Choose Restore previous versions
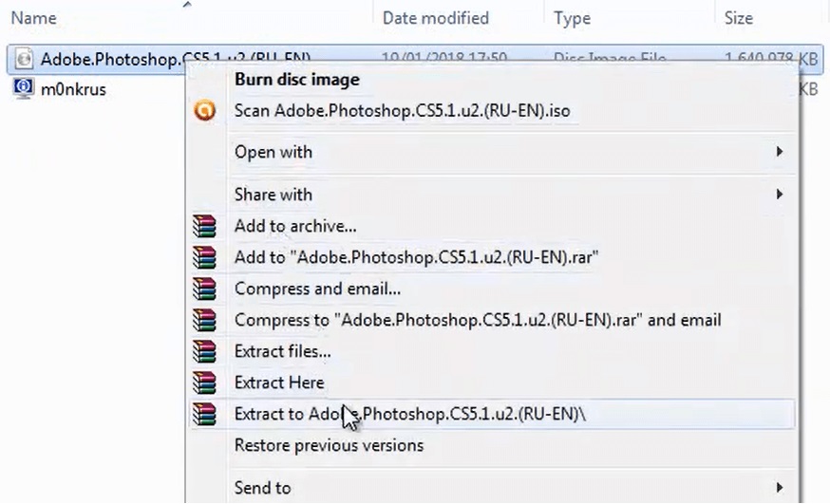Viewport: 830px width, 504px height. coord(329,445)
